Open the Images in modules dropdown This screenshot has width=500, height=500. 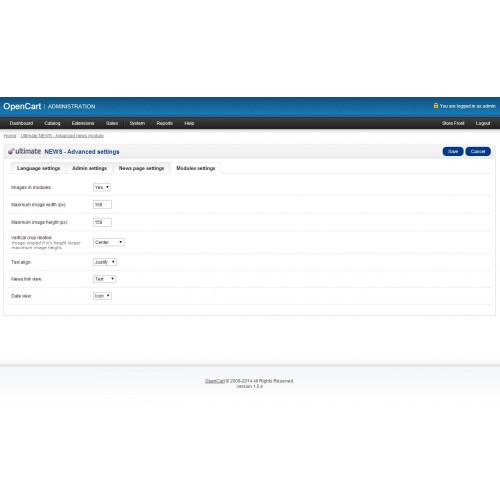coord(102,187)
